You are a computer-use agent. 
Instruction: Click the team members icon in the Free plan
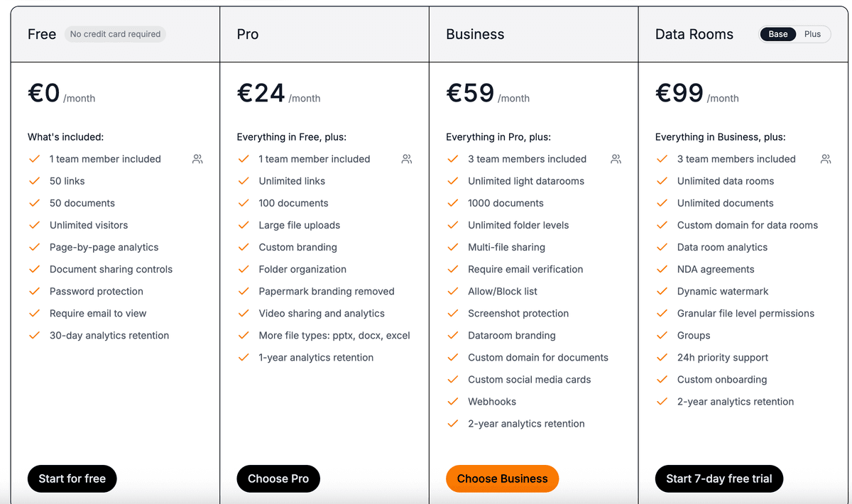click(x=197, y=159)
